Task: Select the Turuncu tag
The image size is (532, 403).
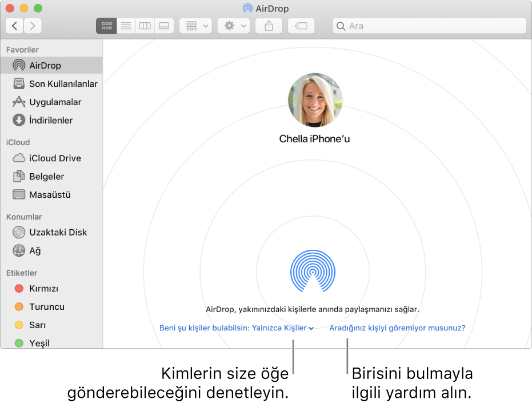Action: pos(51,307)
